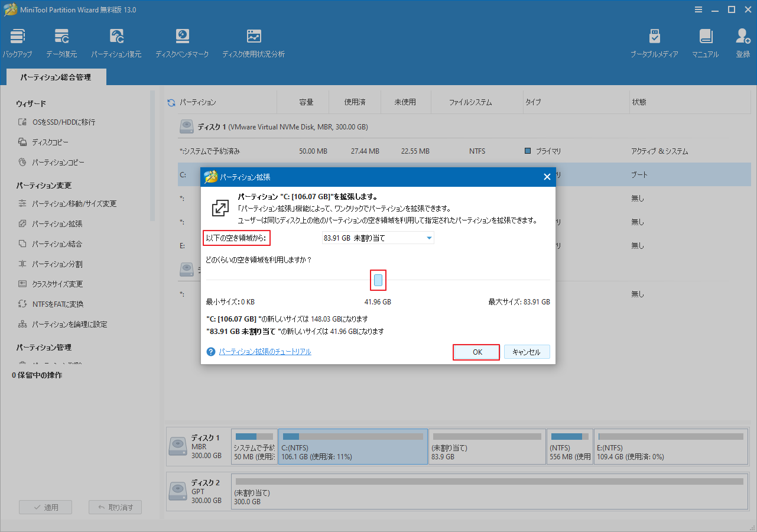Switch to the パーティション総合管理 tab
Screen dimensions: 757x532
point(56,77)
